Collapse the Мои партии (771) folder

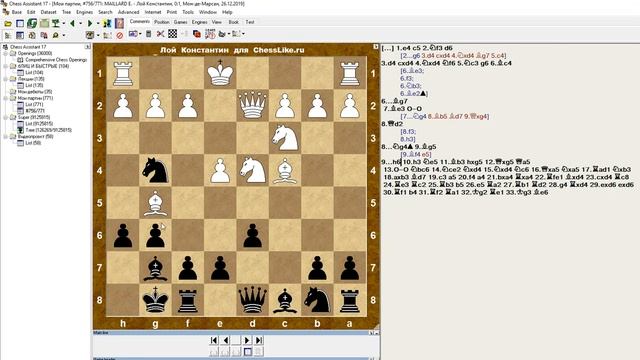pyautogui.click(x=6, y=98)
